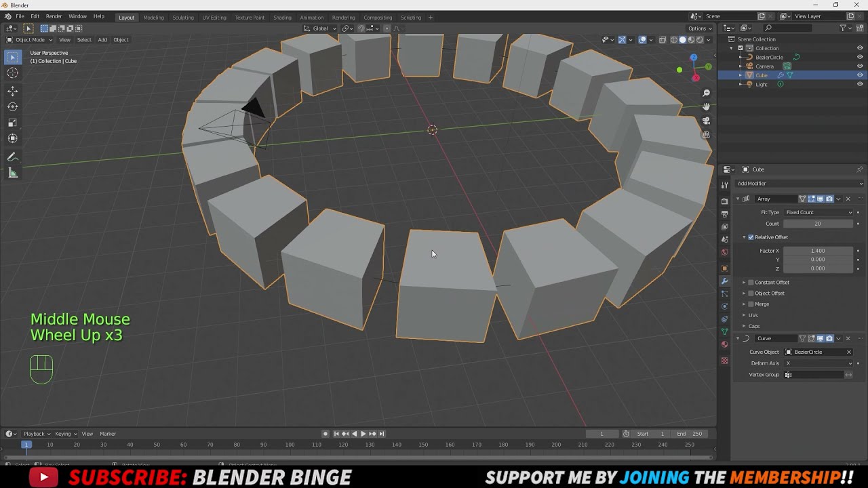Remove the Array modifier with its X
868x488 pixels.
[x=848, y=199]
